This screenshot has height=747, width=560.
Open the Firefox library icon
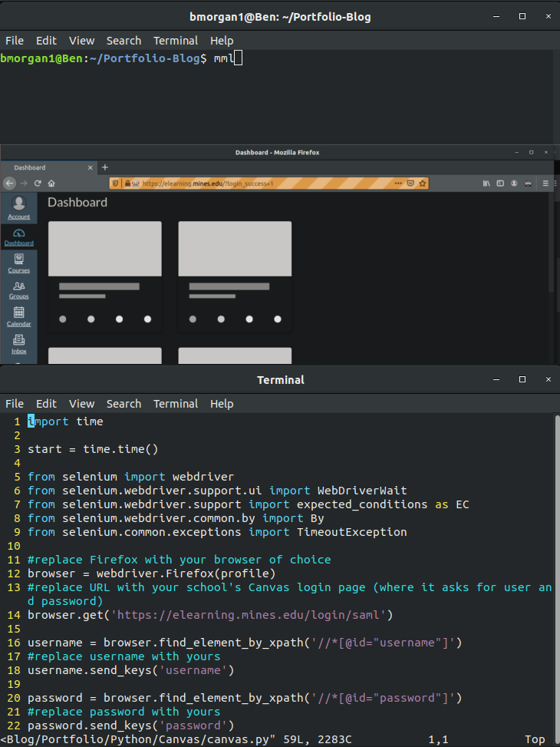(486, 183)
